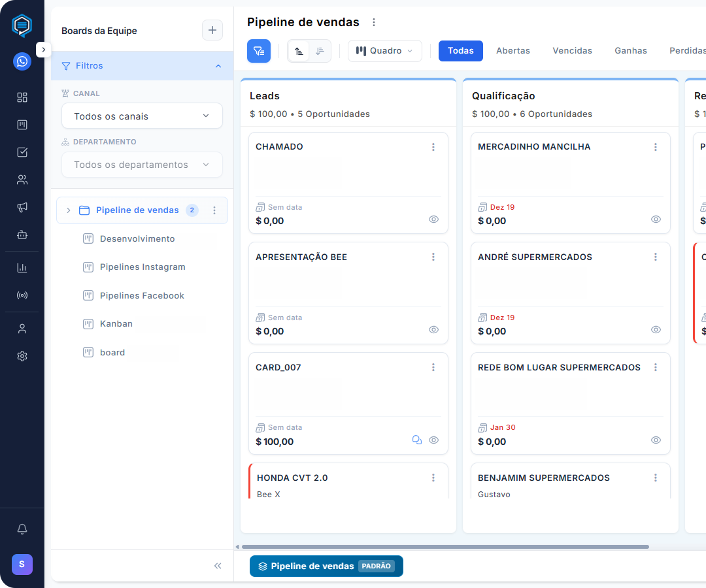Click Pipeline de vendas PADRÃO button
This screenshot has height=588, width=706.
click(326, 566)
